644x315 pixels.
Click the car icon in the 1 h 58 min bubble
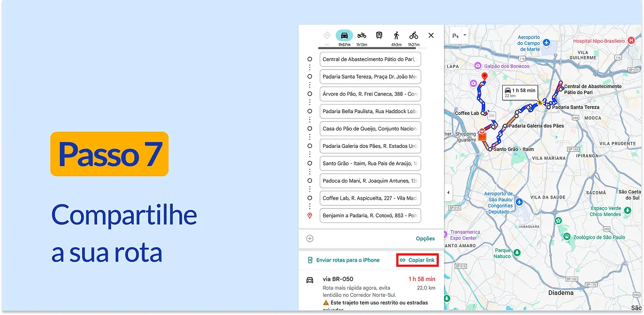coord(508,90)
